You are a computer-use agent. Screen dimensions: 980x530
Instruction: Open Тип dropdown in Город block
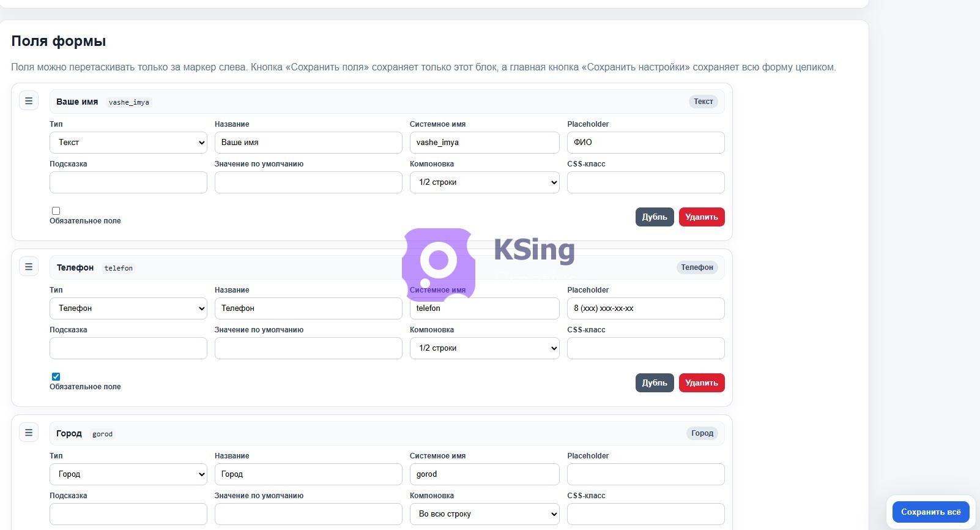coord(128,474)
